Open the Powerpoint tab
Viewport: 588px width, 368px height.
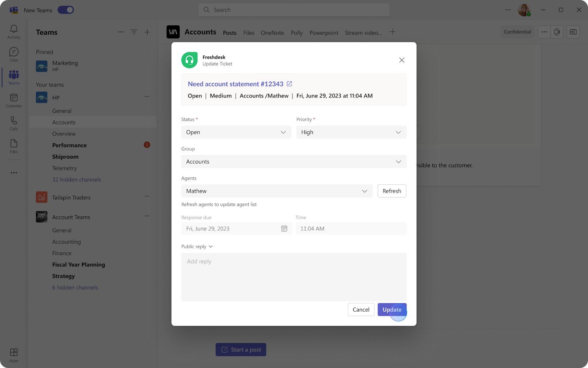click(324, 33)
